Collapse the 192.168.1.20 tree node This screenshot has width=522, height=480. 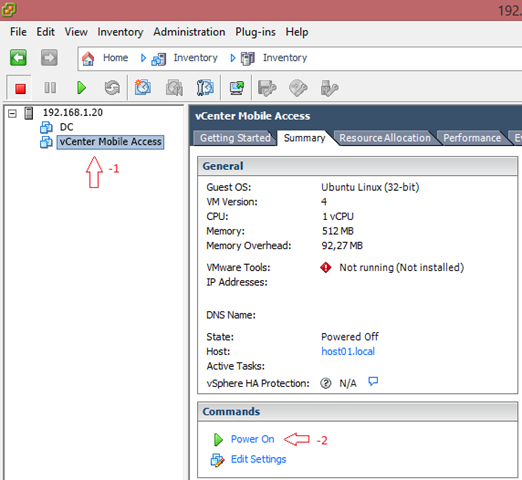coord(12,114)
